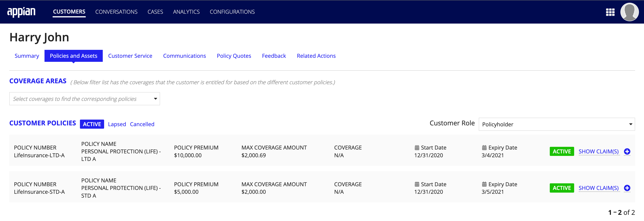Click policy number LifeInsurance-LTD-A
Image resolution: width=644 pixels, height=221 pixels.
tap(39, 155)
